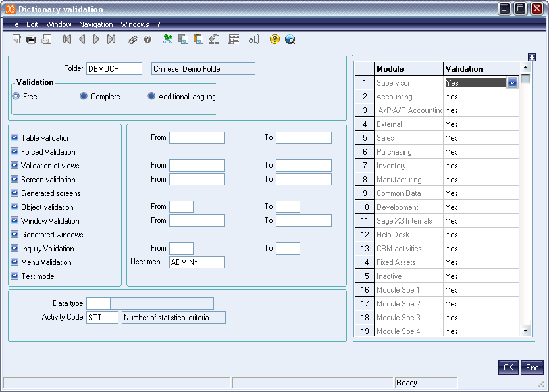Screen dimensions: 549x392
Task: Expand the module grid corner button
Action: (532, 57)
